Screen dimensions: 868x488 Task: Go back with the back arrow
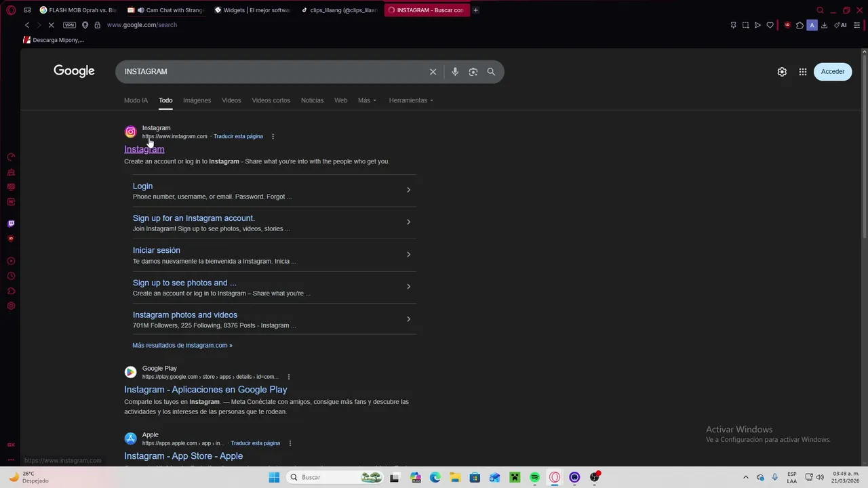coord(27,25)
